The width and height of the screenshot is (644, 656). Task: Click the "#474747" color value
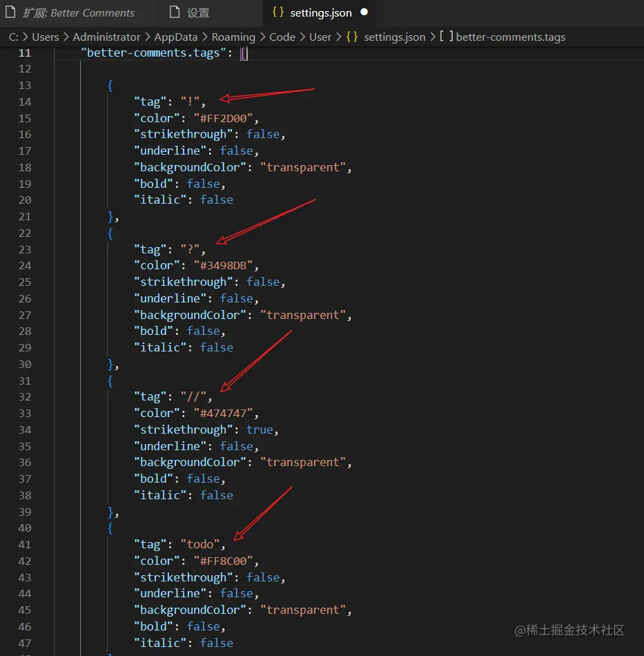223,414
